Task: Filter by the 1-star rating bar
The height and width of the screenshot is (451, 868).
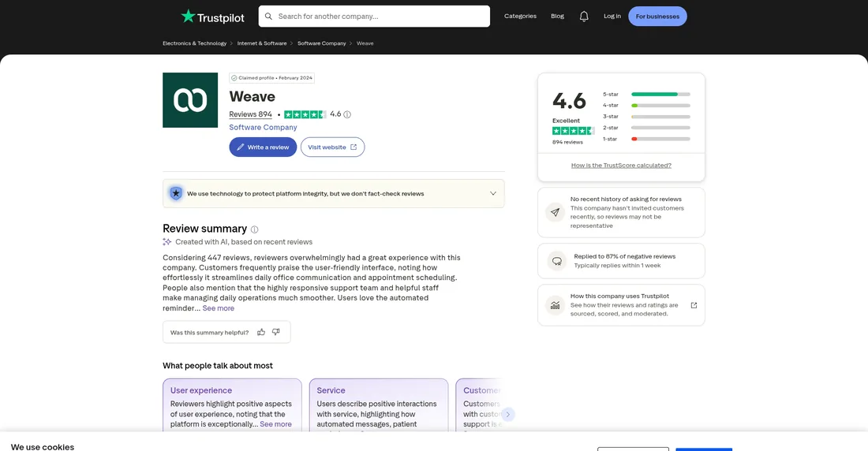Action: (646, 139)
